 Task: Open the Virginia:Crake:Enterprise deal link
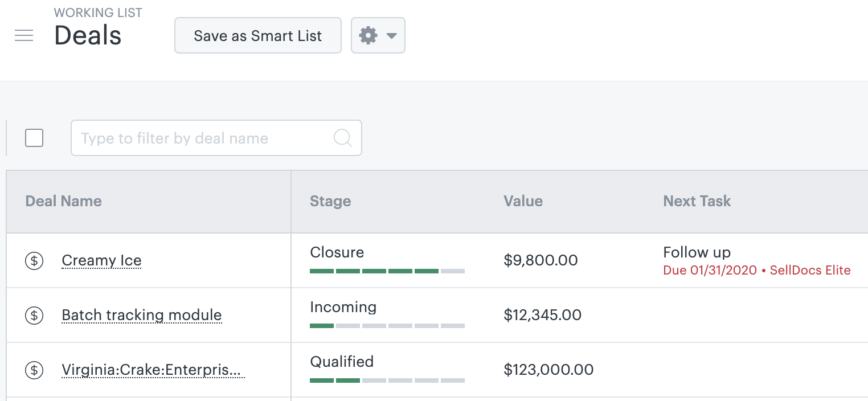click(153, 370)
